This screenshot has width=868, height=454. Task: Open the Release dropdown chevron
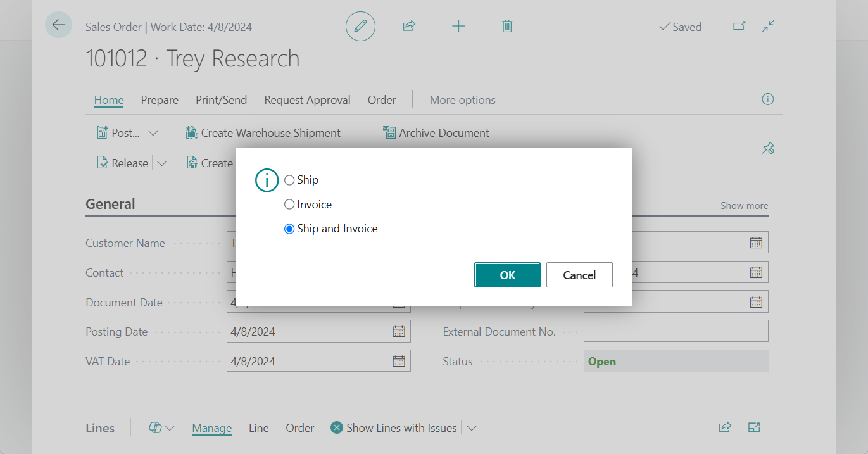(162, 163)
